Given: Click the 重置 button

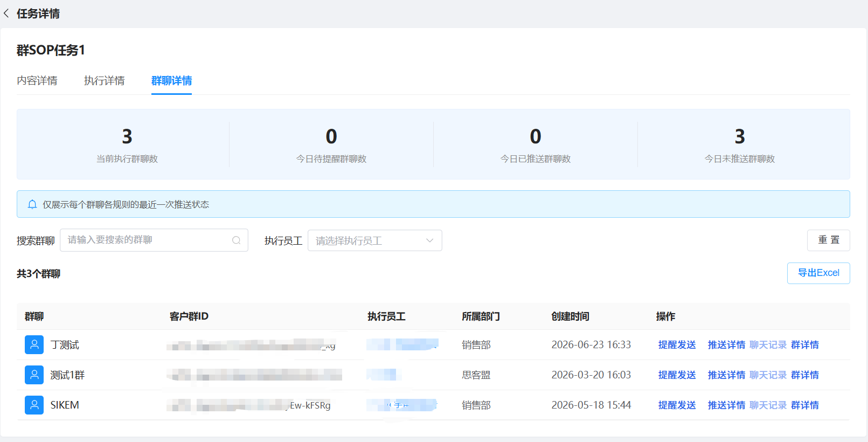Looking at the screenshot, I should 829,240.
